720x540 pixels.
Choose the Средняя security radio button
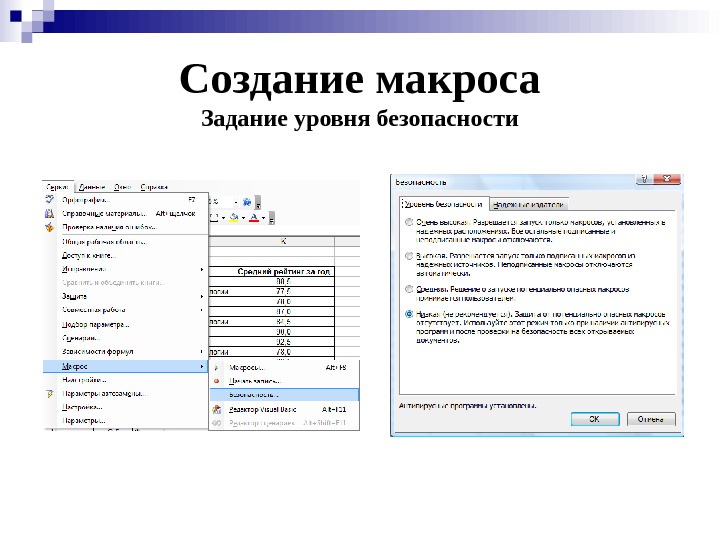click(409, 289)
